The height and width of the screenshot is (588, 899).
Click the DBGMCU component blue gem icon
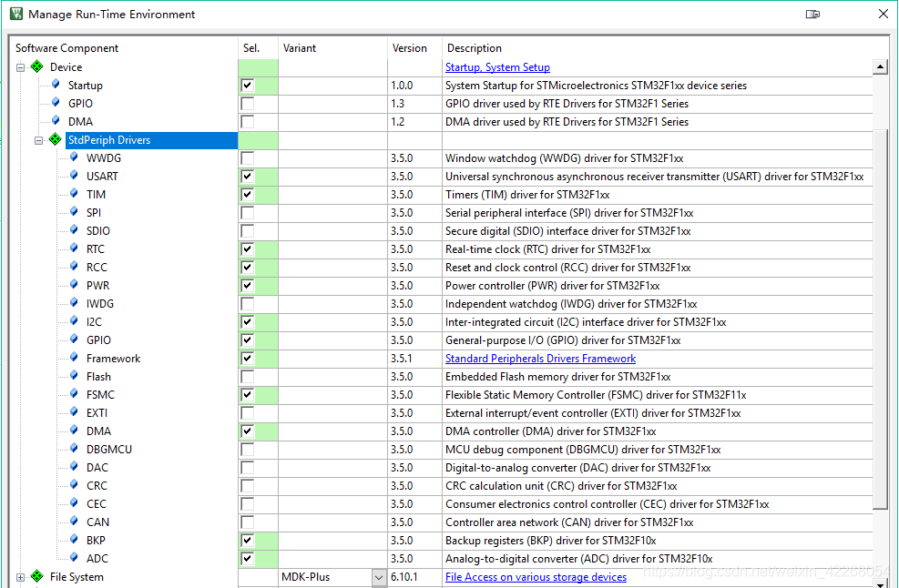74,449
